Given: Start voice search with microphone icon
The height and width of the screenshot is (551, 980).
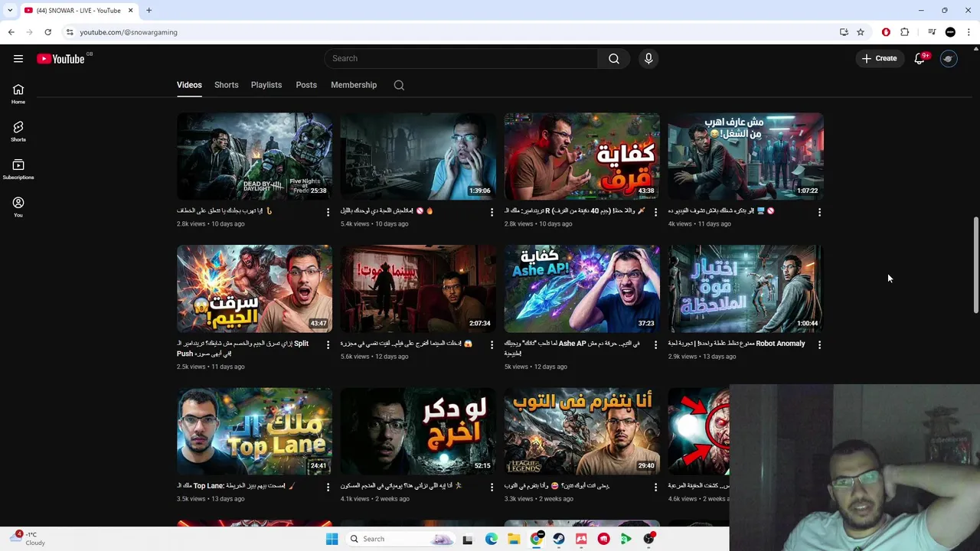Looking at the screenshot, I should pos(648,59).
